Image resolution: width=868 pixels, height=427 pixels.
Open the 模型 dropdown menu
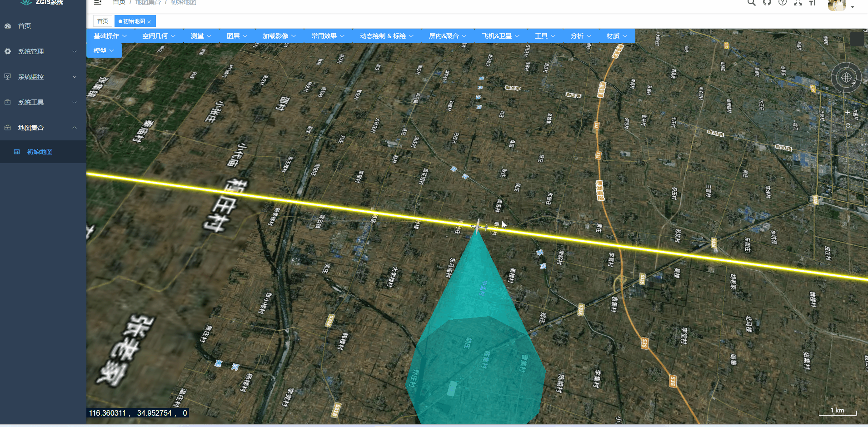pos(104,50)
